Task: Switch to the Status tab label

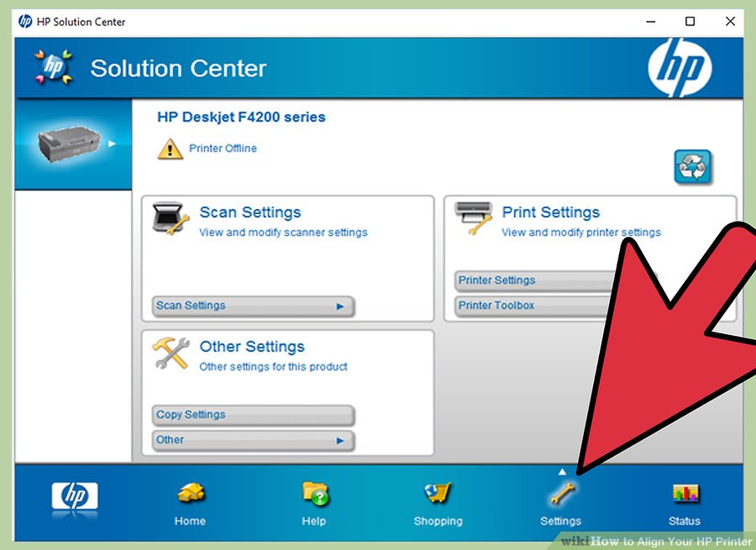Action: click(x=685, y=521)
